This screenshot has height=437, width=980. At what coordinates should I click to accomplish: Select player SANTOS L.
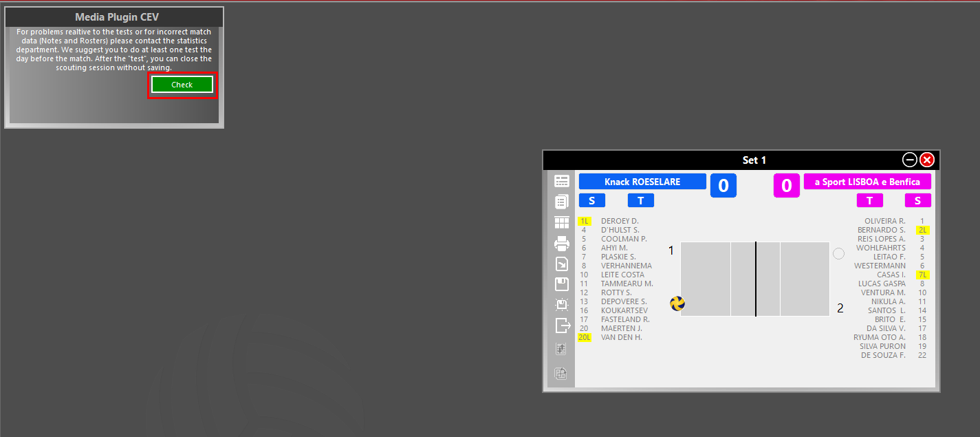click(x=886, y=310)
